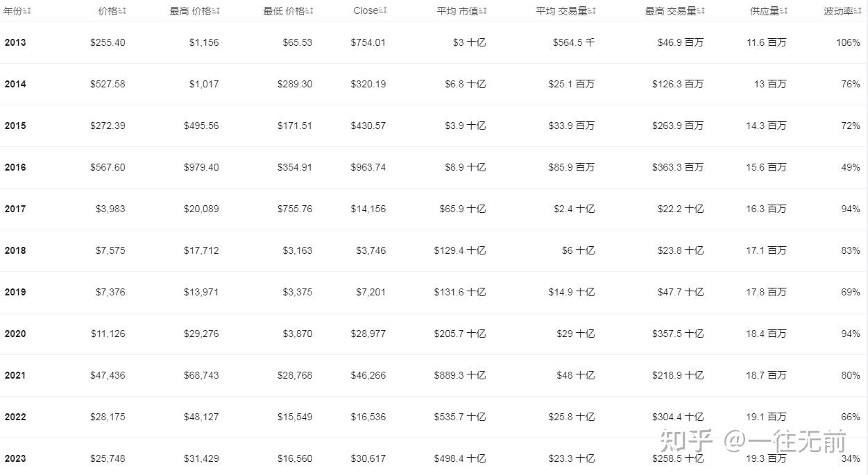The height and width of the screenshot is (475, 868).
Task: Sort by 价格 using its sort icon
Action: tap(122, 11)
